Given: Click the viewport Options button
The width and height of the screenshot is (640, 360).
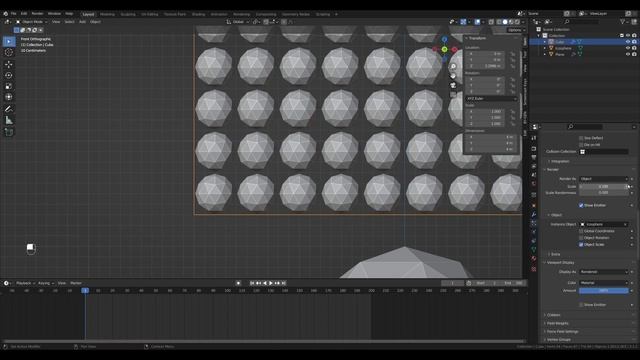Looking at the screenshot, I should pos(516,30).
